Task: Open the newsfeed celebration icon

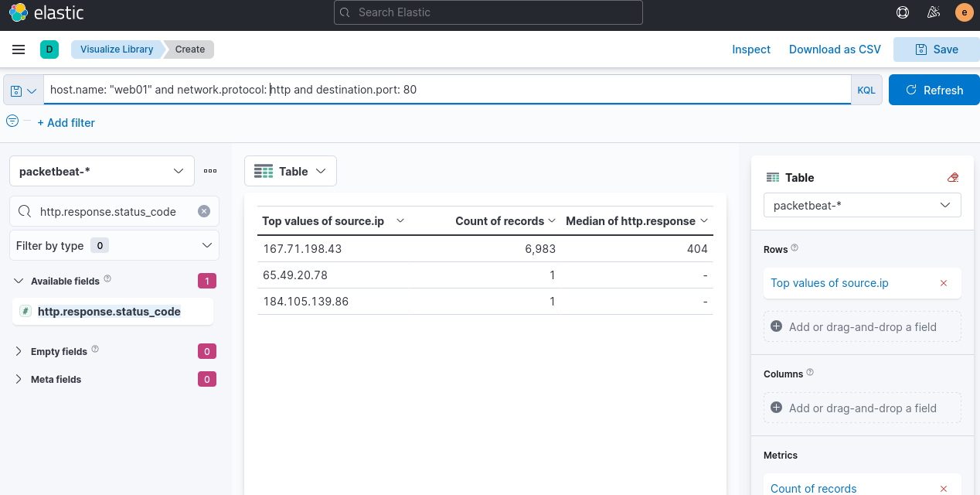Action: click(933, 12)
